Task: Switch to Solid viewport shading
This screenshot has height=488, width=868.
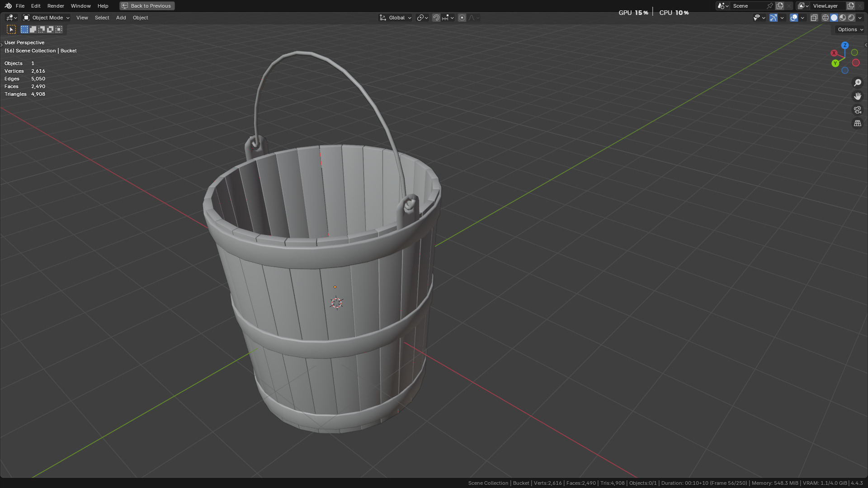Action: (x=834, y=18)
